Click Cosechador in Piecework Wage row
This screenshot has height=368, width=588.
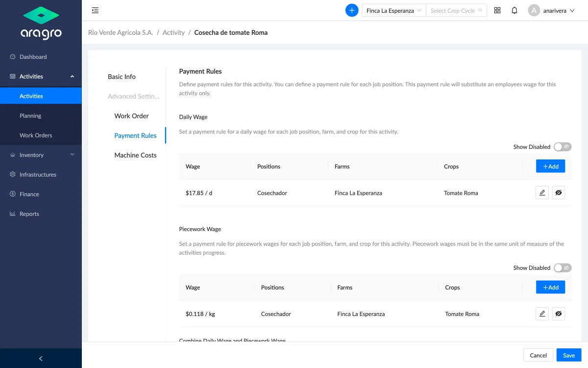pyautogui.click(x=276, y=314)
